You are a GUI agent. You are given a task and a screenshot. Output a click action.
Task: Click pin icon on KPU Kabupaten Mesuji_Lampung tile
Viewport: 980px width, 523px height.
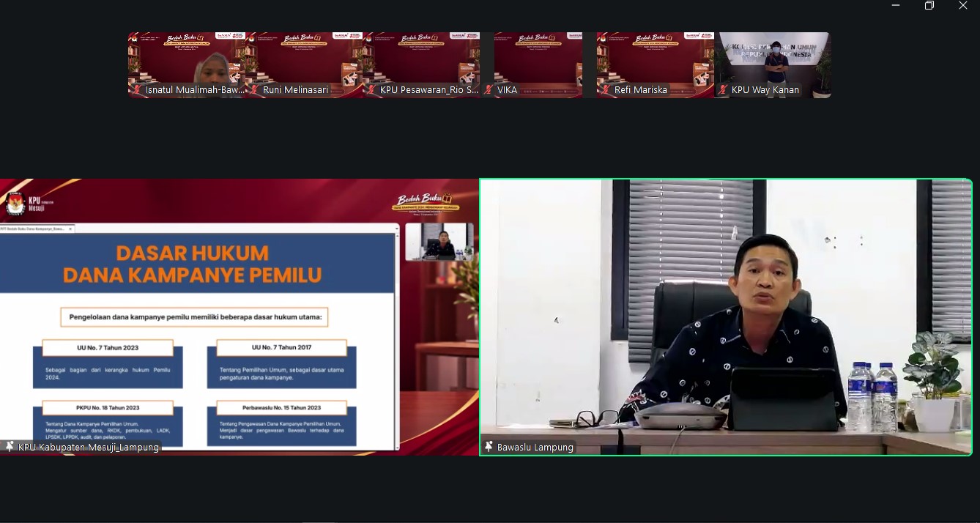click(x=9, y=447)
